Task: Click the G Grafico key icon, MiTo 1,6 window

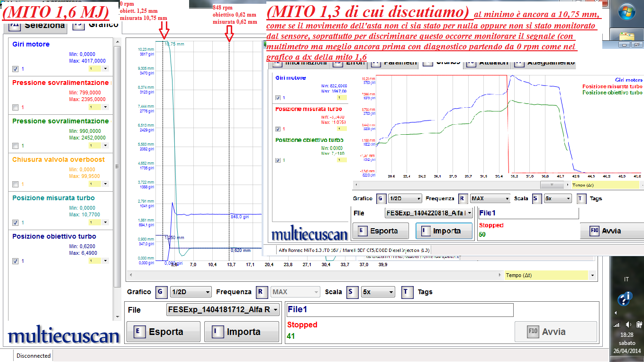Action: click(x=162, y=292)
